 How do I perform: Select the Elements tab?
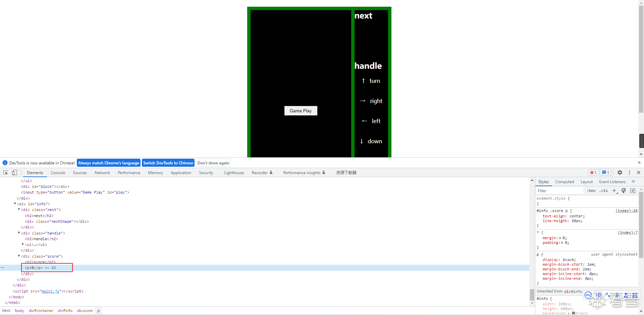pyautogui.click(x=35, y=173)
